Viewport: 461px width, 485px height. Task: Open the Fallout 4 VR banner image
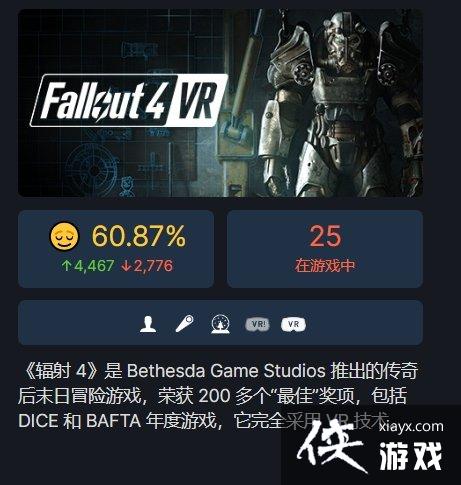point(220,103)
